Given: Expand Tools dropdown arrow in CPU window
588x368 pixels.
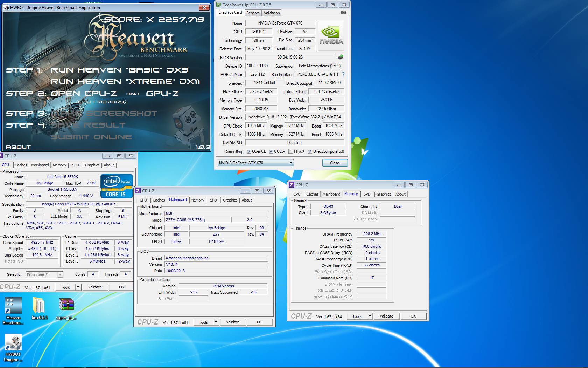Looking at the screenshot, I should (x=78, y=287).
